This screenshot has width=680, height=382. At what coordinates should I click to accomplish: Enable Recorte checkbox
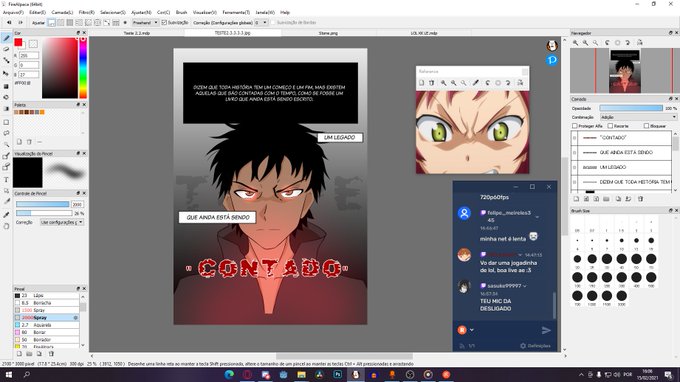pos(610,126)
